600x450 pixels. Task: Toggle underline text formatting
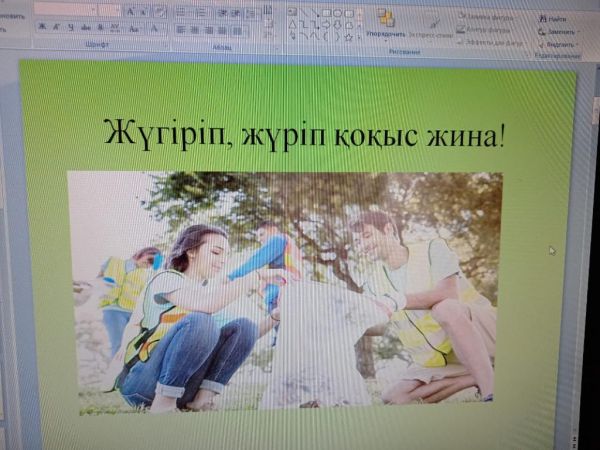70,27
